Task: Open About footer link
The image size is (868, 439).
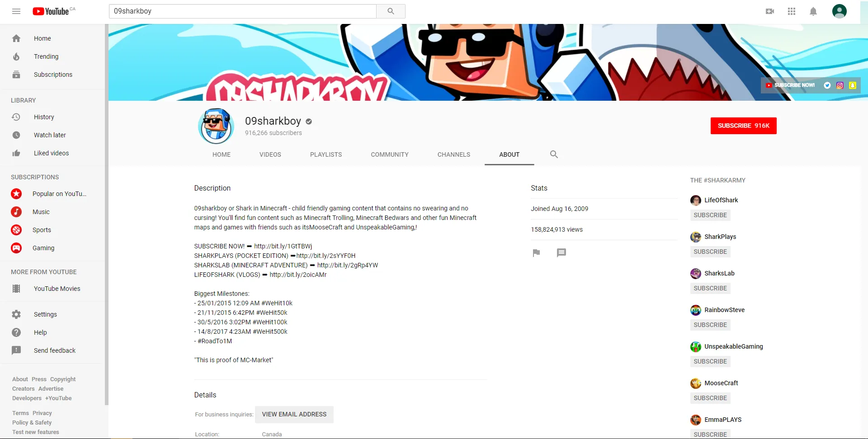Action: point(20,379)
